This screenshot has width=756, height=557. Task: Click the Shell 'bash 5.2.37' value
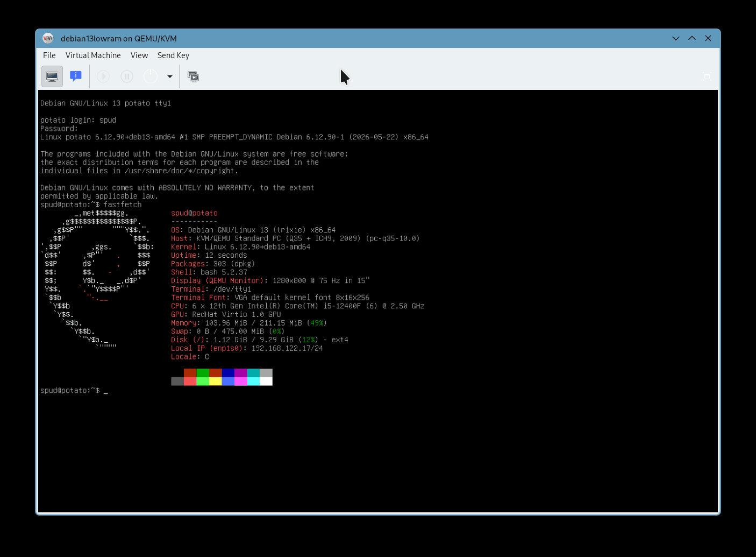224,272
